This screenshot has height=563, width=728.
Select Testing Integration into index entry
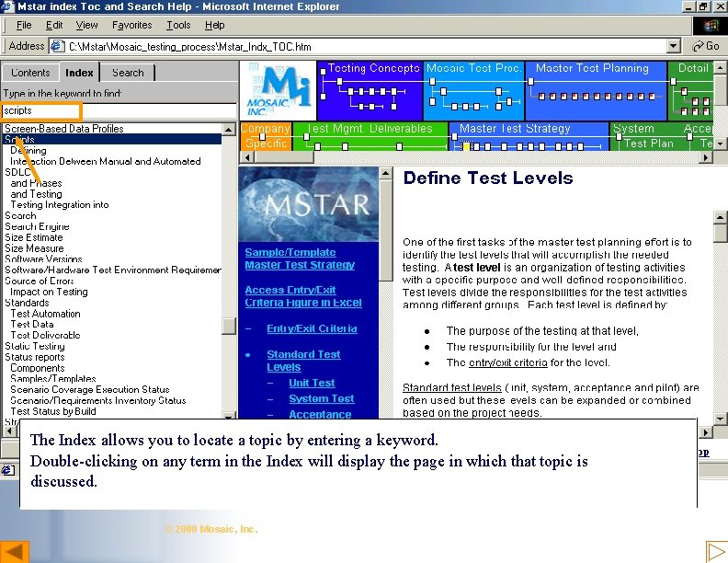60,205
